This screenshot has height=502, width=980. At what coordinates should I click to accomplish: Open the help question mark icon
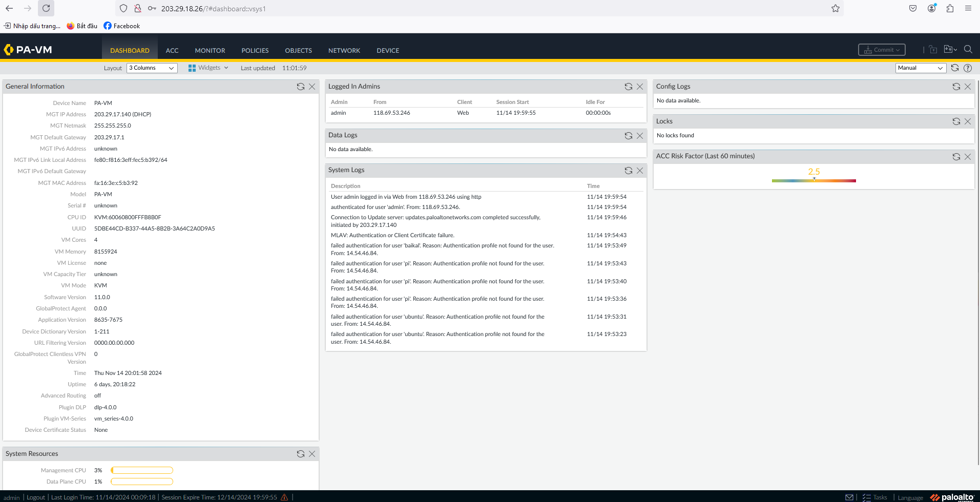[968, 68]
